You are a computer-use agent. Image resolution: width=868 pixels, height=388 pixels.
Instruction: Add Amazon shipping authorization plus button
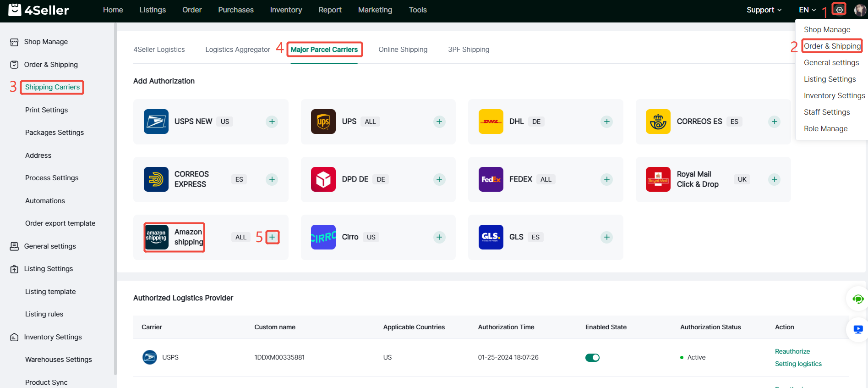(x=272, y=237)
